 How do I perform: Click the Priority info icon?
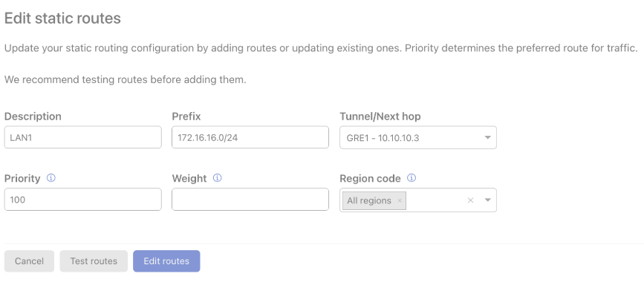click(51, 178)
